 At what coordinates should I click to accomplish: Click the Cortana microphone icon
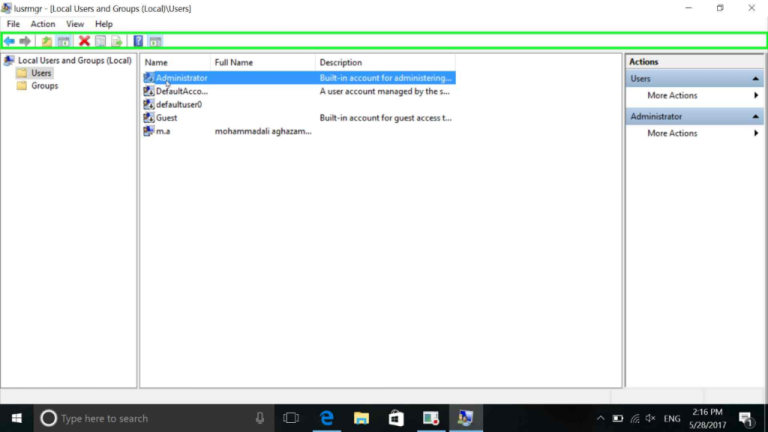point(260,418)
